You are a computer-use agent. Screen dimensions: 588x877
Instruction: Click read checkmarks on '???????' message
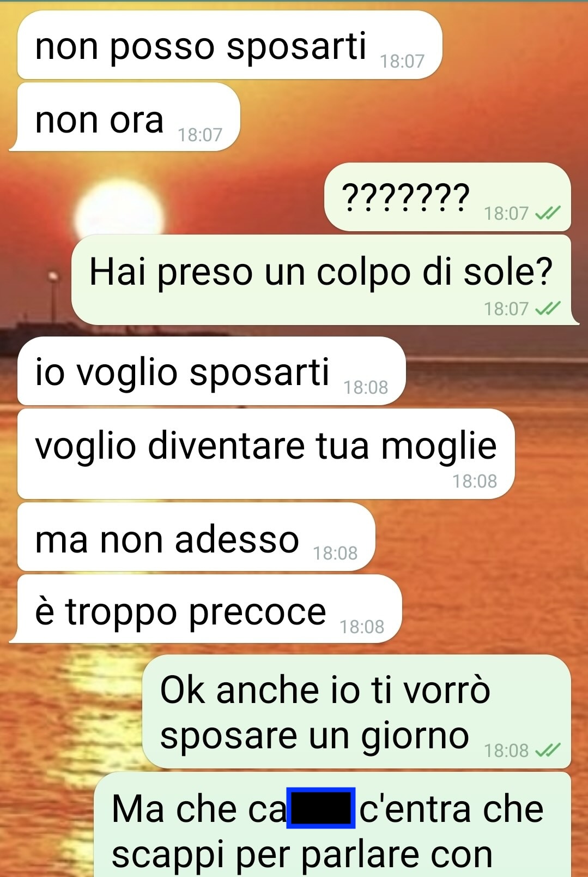pyautogui.click(x=548, y=213)
